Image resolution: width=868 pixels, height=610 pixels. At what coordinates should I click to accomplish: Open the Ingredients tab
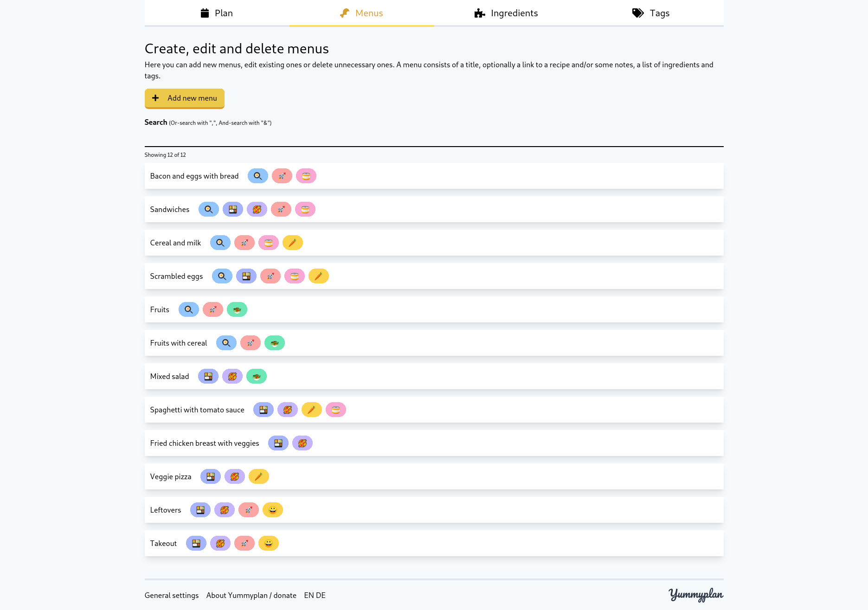(x=507, y=13)
